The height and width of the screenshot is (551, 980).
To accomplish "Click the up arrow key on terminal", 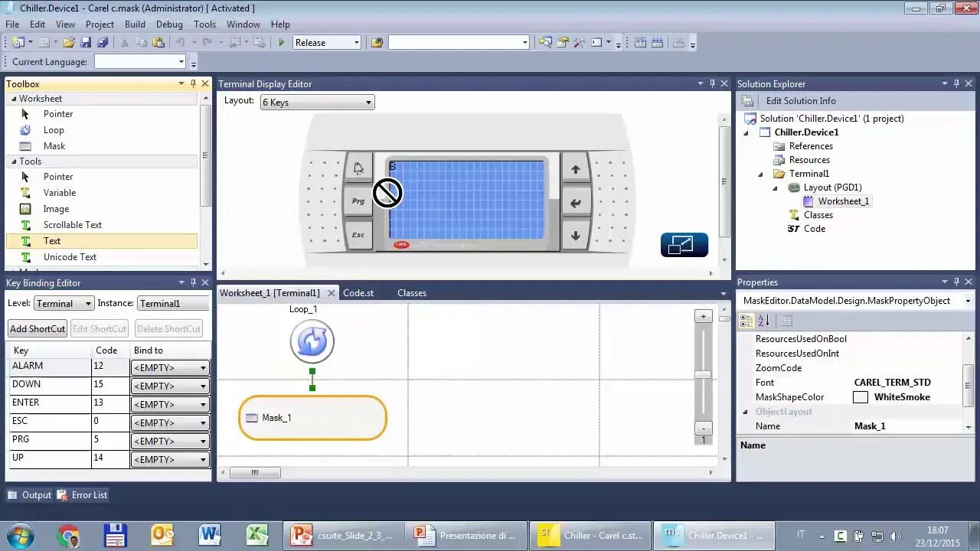I will tap(576, 170).
